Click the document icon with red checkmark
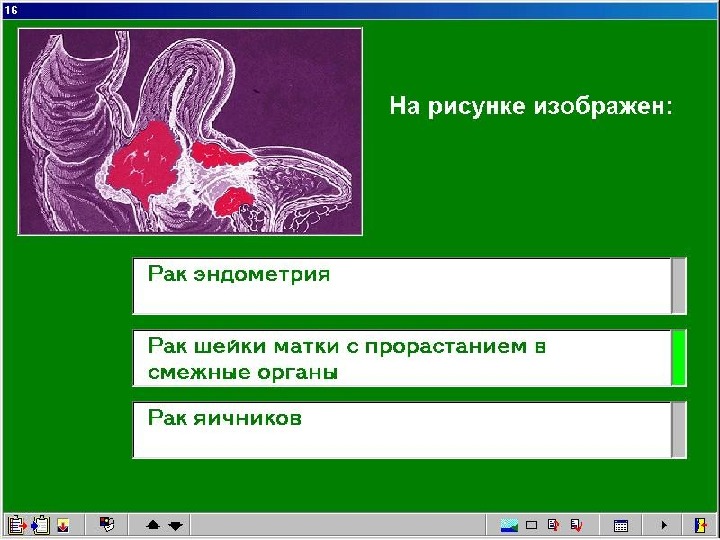The height and width of the screenshot is (540, 720). coord(576,525)
